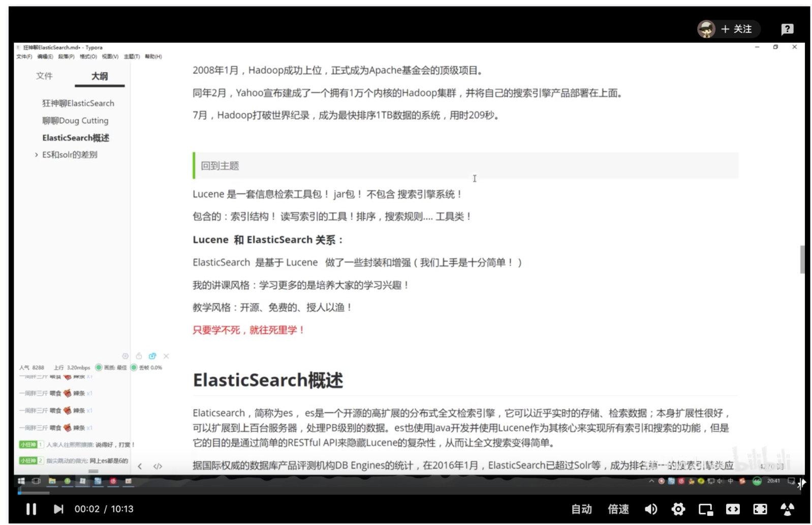The image size is (812, 525).
Task: Open the 文件(F) menu in Typora
Action: (24, 56)
